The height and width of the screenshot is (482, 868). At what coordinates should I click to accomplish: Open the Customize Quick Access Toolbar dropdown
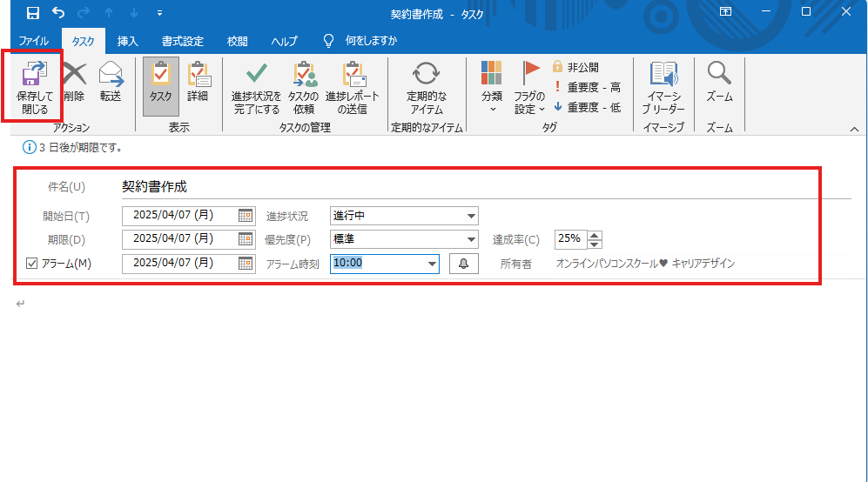click(x=159, y=13)
